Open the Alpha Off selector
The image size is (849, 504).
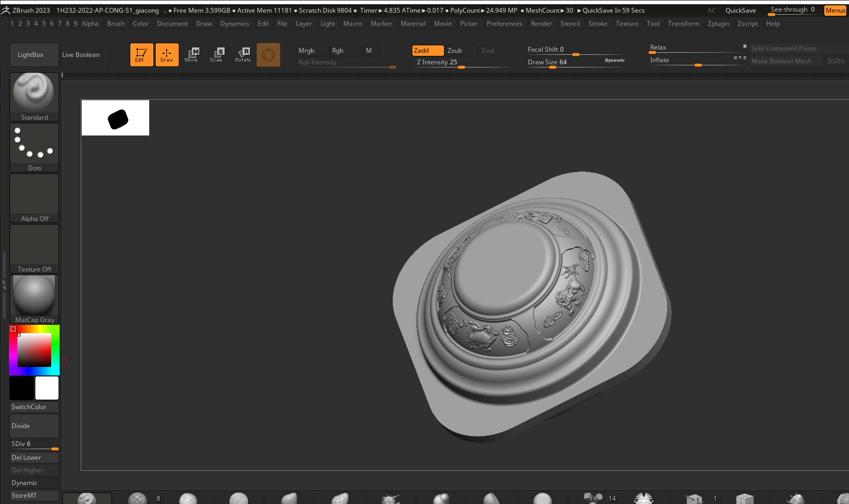click(34, 198)
